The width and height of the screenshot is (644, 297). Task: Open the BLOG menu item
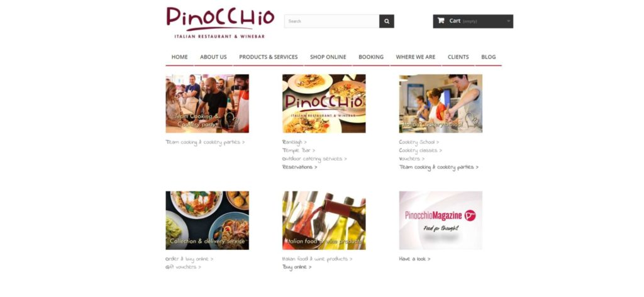coord(488,57)
